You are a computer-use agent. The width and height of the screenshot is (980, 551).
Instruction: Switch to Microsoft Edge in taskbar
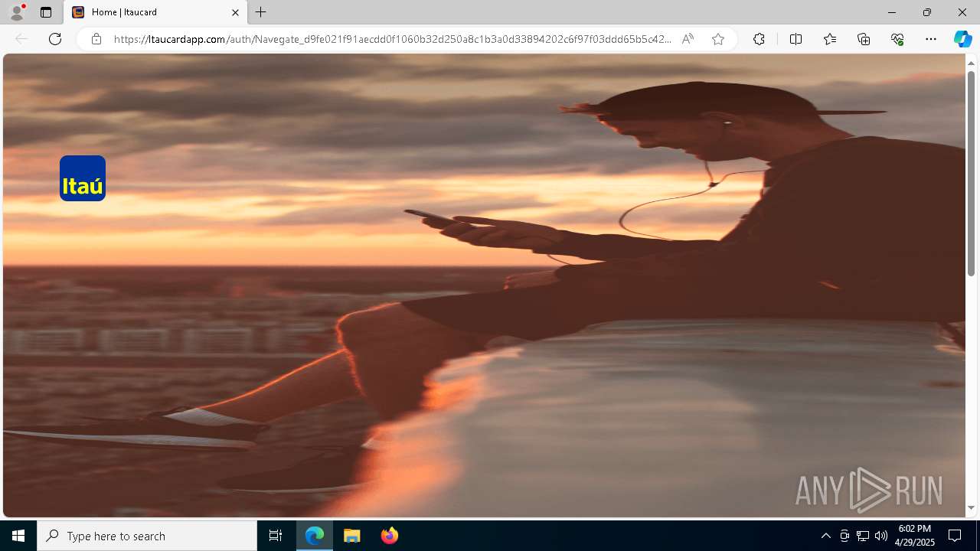point(315,536)
